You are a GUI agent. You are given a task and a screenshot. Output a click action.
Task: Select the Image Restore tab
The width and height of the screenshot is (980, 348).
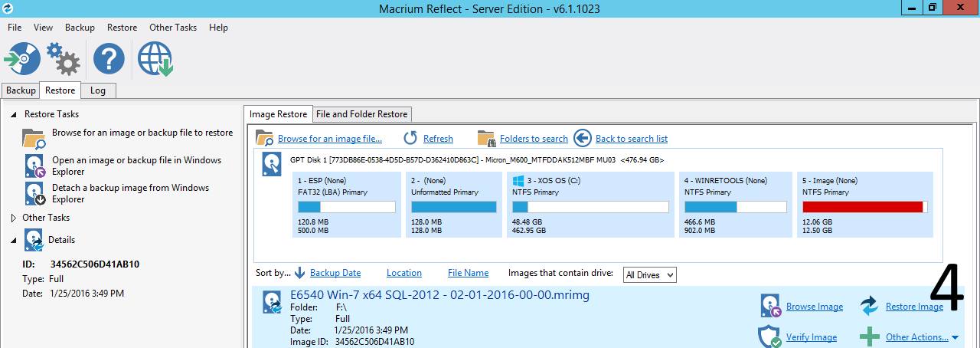coord(278,114)
